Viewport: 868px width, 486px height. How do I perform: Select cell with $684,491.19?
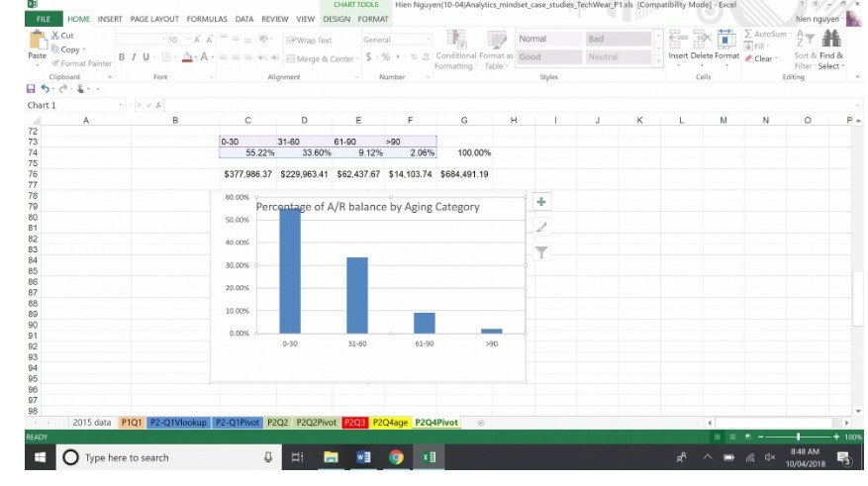tap(464, 174)
